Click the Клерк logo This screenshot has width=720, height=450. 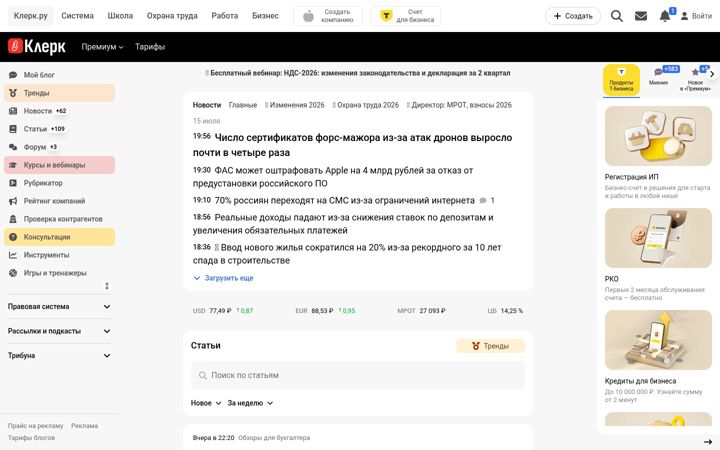(x=37, y=46)
